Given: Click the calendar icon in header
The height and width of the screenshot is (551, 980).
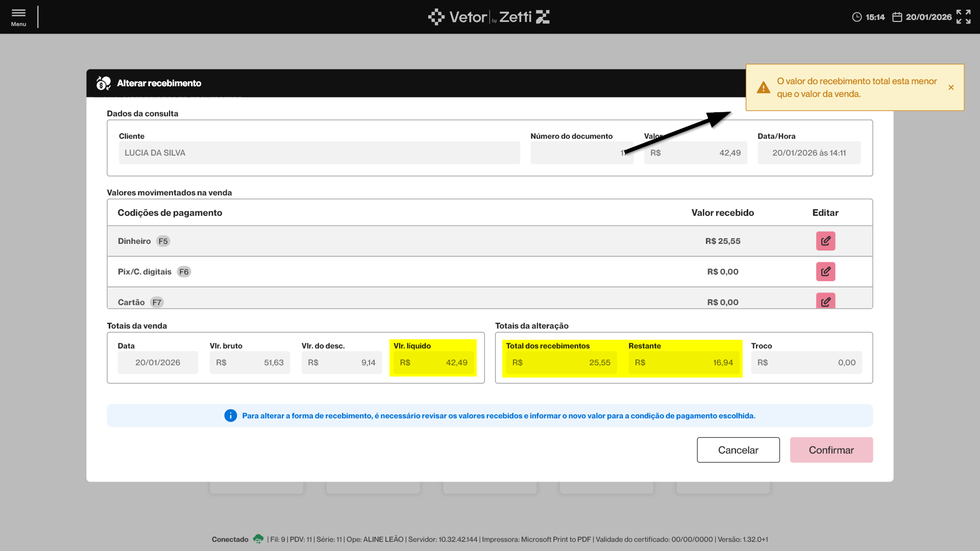Looking at the screenshot, I should [x=897, y=17].
